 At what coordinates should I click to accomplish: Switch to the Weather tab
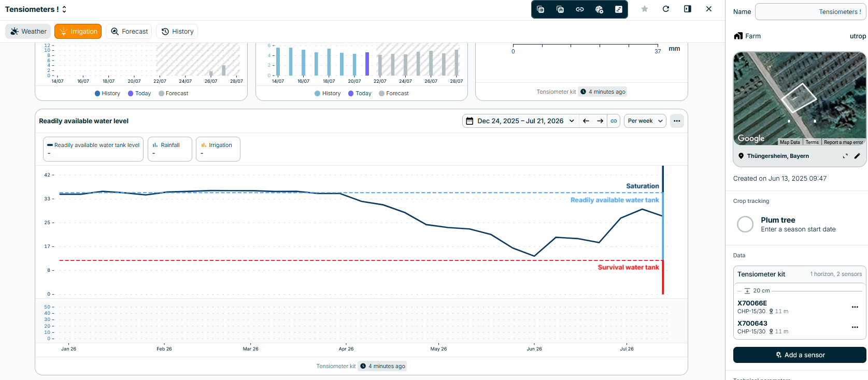point(28,32)
